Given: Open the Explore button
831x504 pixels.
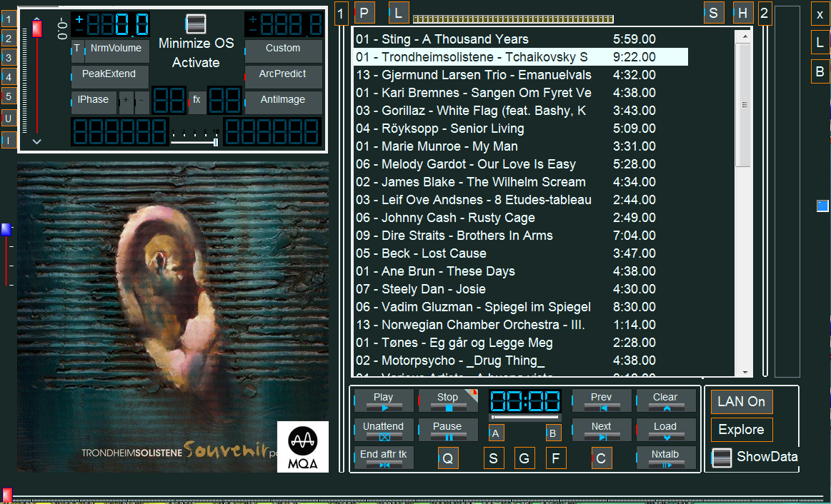Looking at the screenshot, I should [x=742, y=430].
